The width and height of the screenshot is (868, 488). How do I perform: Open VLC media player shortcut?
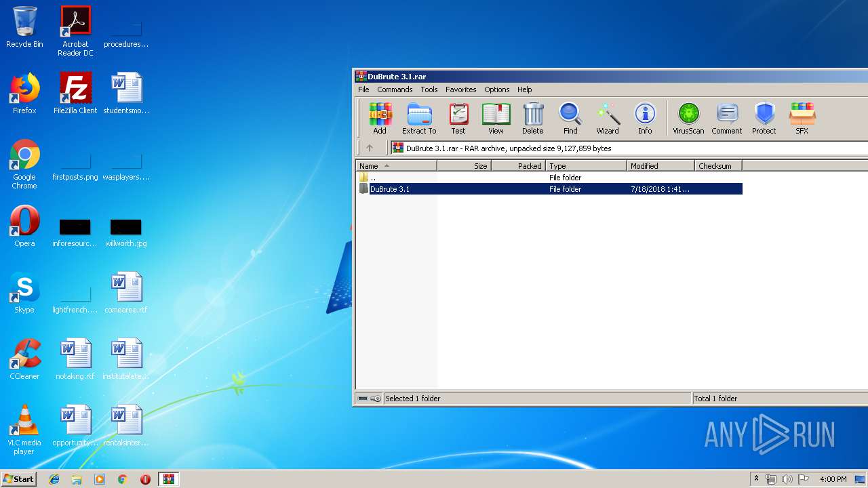click(24, 430)
